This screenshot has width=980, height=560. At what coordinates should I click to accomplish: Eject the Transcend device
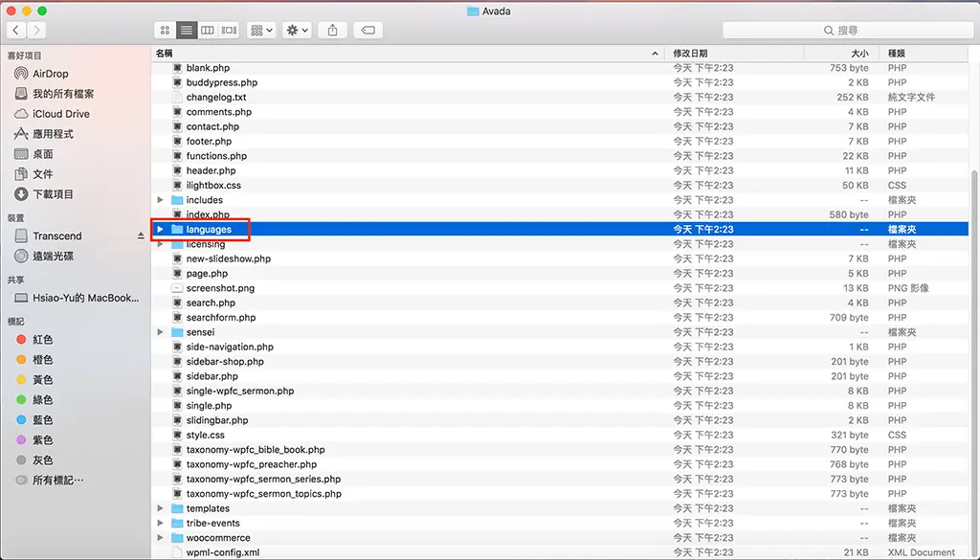[141, 235]
